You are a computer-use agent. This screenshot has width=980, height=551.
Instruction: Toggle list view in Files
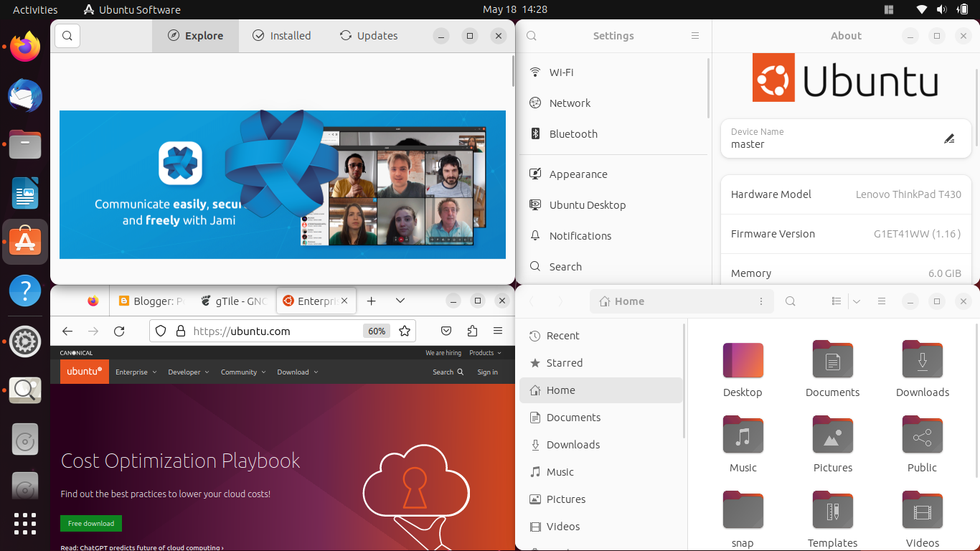[837, 301]
